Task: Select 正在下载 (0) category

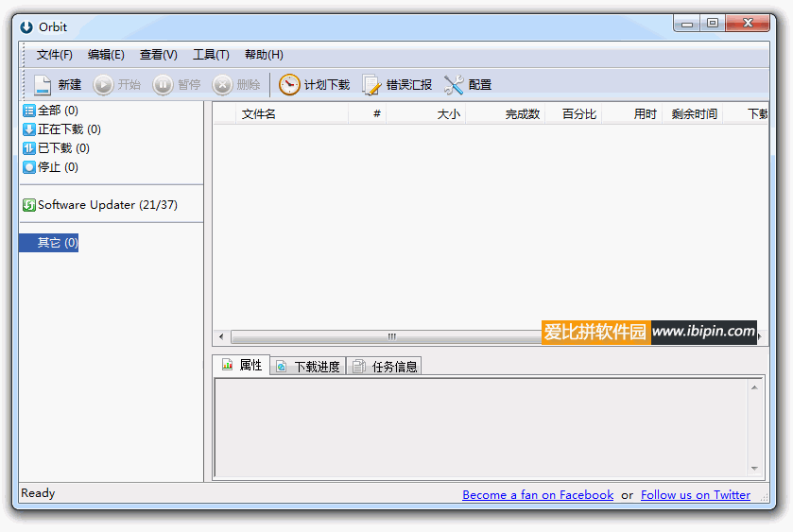Action: coord(61,129)
